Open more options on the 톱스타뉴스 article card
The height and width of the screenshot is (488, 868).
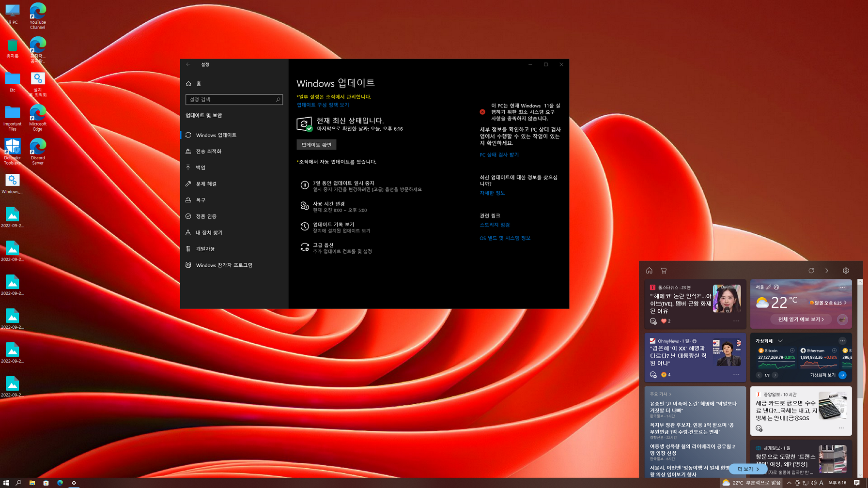click(x=736, y=321)
